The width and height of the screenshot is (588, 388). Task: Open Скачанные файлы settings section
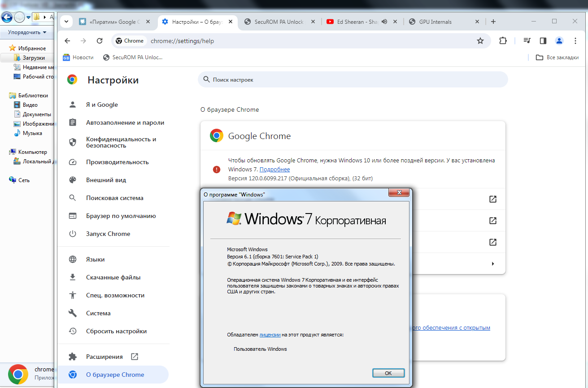[x=113, y=277]
